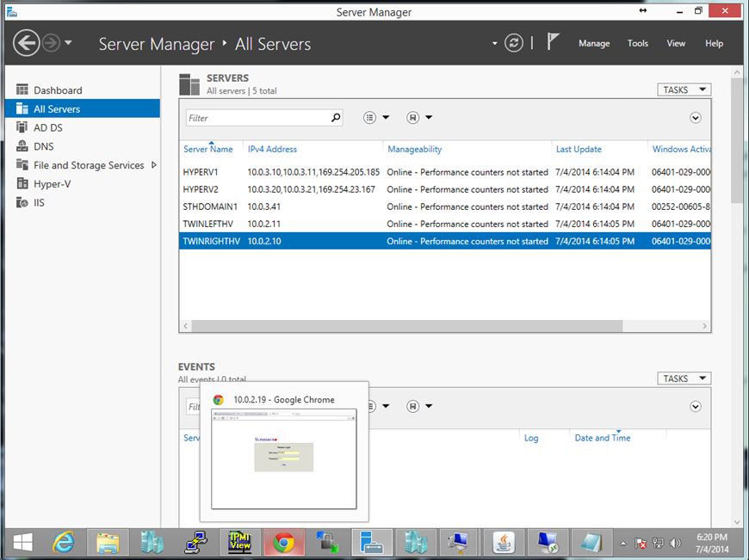Image resolution: width=749 pixels, height=560 pixels.
Task: Click the Windows Start button
Action: 22,542
